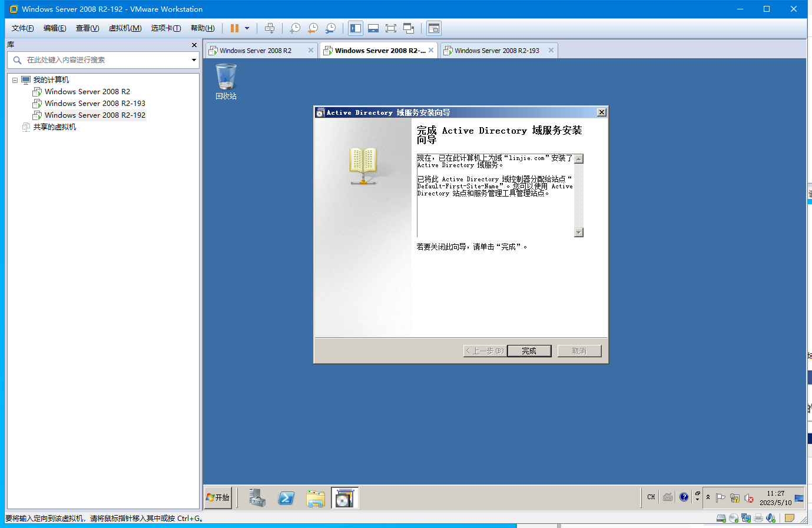Open the 选项卡(T) menu
Screen dimensions: 812x528
[166, 28]
